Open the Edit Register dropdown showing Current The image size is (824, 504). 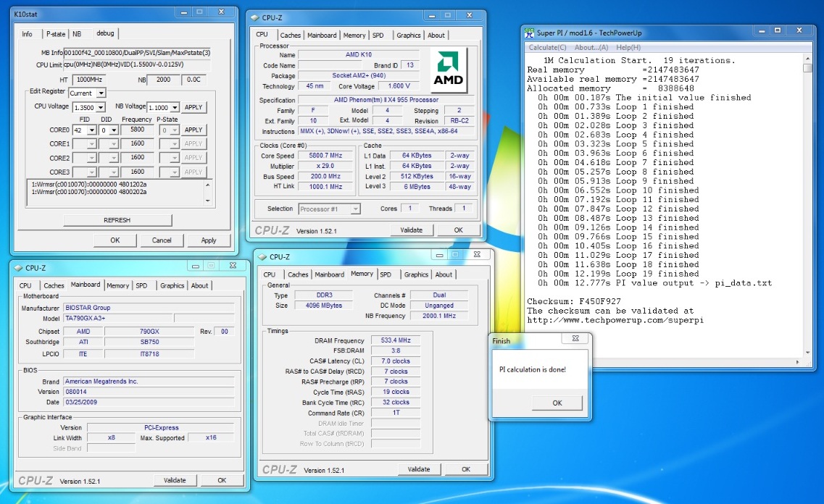click(101, 93)
